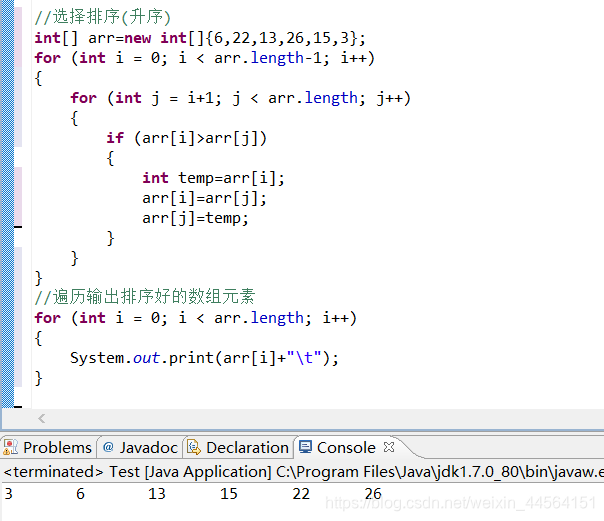Select the Console tab
Viewport: 604px width, 521px height.
[346, 447]
